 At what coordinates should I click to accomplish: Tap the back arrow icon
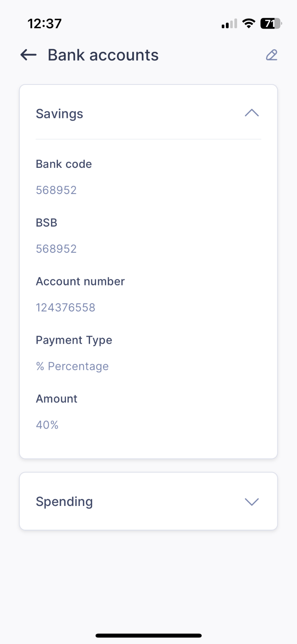(x=29, y=55)
